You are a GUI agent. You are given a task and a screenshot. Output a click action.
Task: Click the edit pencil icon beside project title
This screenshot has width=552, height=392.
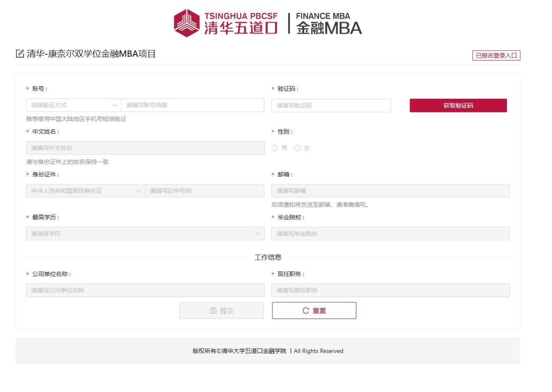pyautogui.click(x=20, y=54)
